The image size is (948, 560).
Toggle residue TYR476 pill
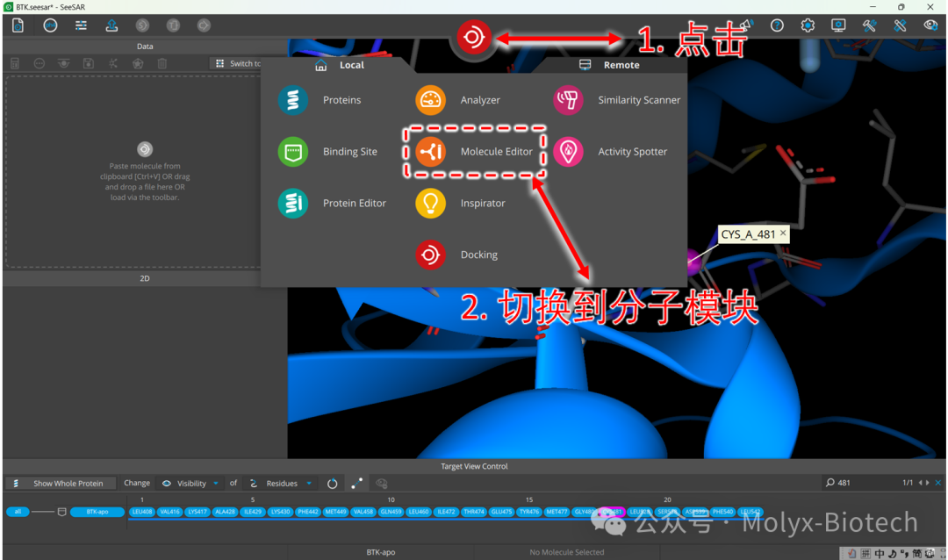[529, 512]
